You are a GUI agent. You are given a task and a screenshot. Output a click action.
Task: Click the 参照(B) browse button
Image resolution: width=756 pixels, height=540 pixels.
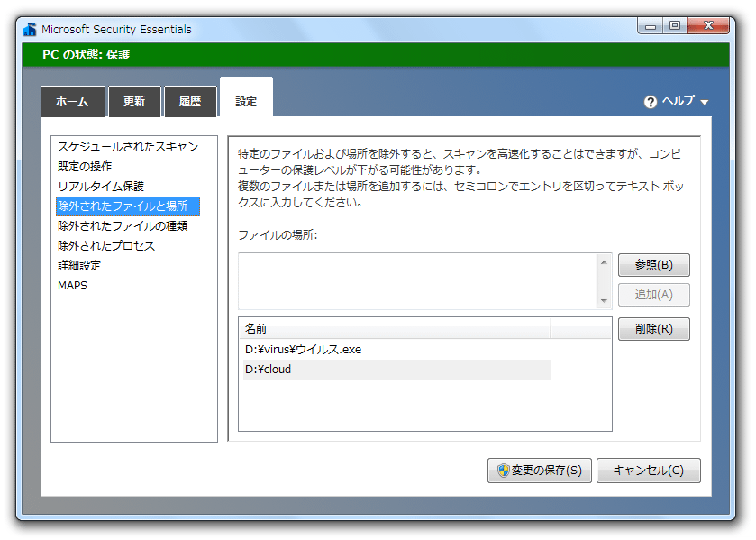click(x=654, y=265)
